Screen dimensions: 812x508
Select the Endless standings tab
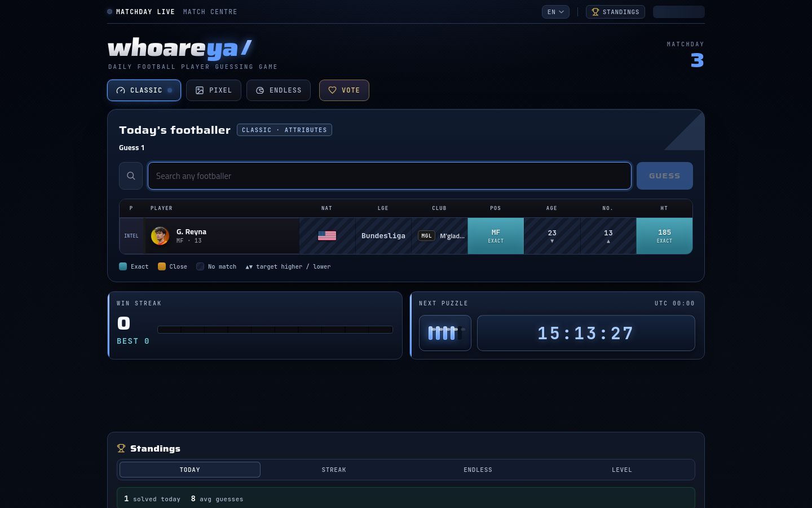pos(478,470)
